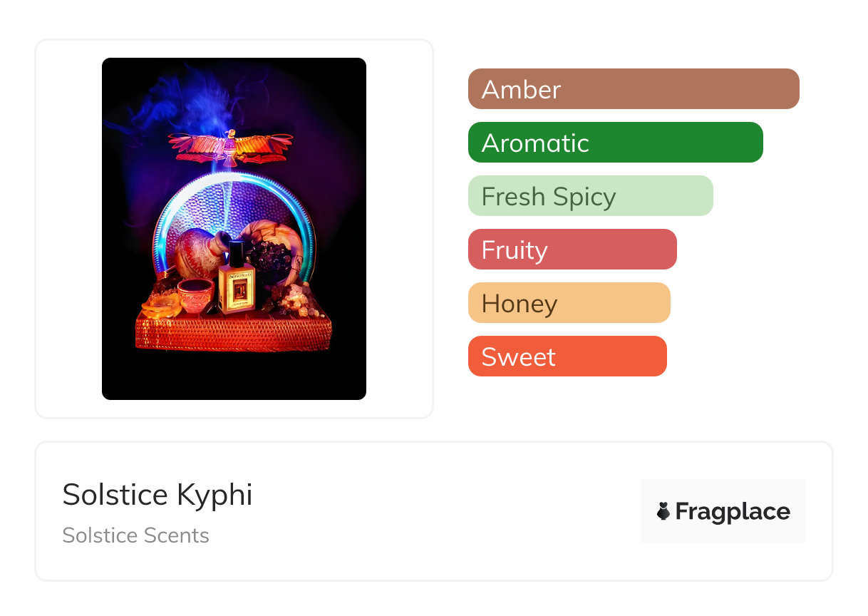The height and width of the screenshot is (616, 868).
Task: Open the Solstice Kyphi fragrance title
Action: (x=157, y=495)
